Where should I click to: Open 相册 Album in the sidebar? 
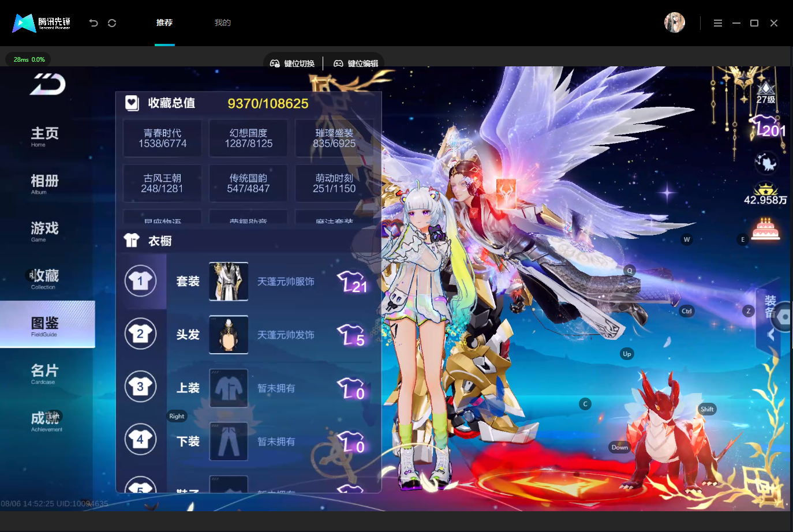click(44, 183)
